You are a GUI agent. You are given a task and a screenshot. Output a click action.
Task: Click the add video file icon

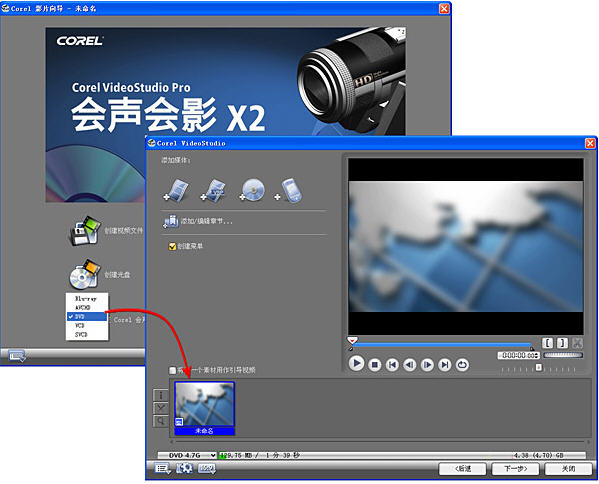(177, 190)
